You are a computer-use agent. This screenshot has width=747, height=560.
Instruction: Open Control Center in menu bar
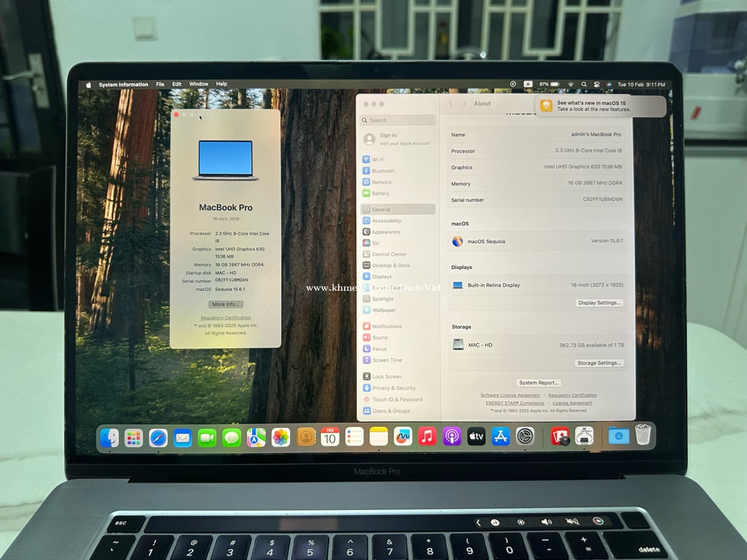(x=597, y=85)
